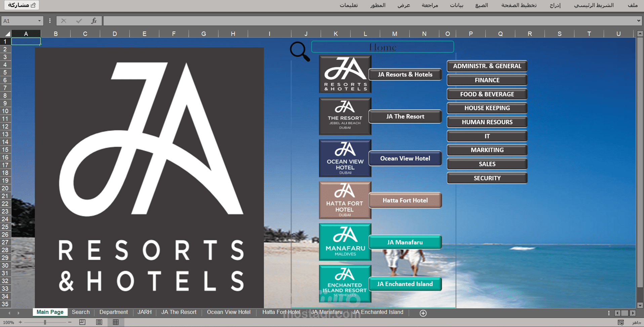This screenshot has width=644, height=327.
Task: Click the HOUSE KEEPING button
Action: [x=487, y=108]
